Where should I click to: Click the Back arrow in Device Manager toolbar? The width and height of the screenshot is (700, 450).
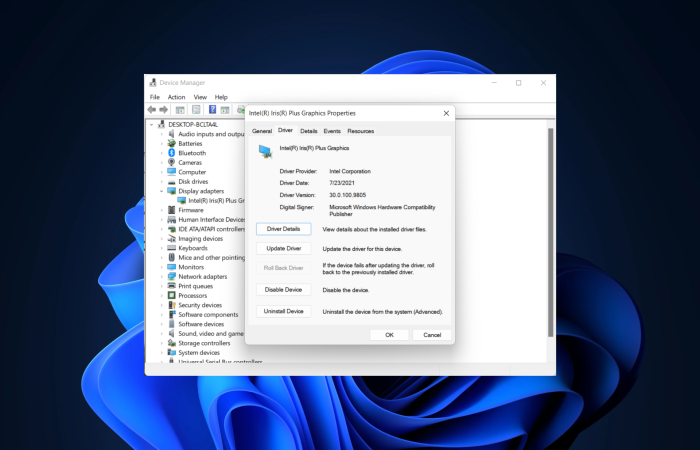click(x=152, y=109)
